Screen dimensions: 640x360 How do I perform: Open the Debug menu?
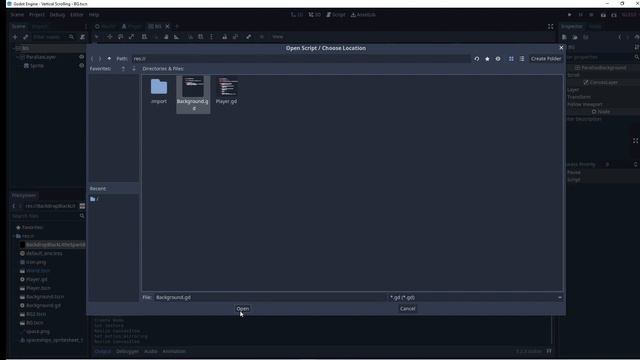tap(57, 15)
